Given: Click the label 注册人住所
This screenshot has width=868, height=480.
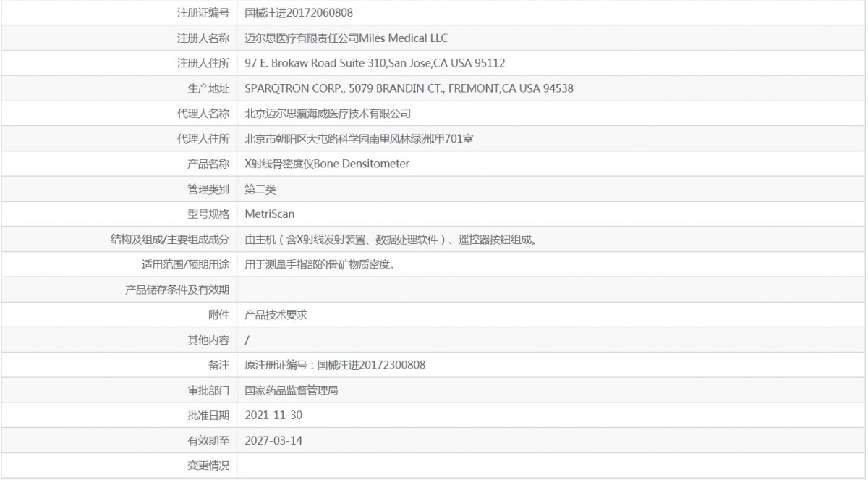Looking at the screenshot, I should [x=203, y=63].
